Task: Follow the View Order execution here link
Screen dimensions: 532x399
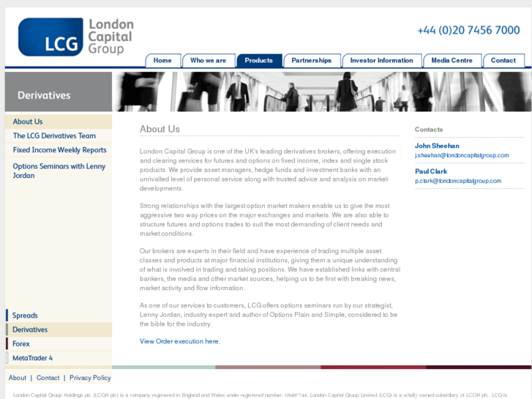Action: point(180,341)
